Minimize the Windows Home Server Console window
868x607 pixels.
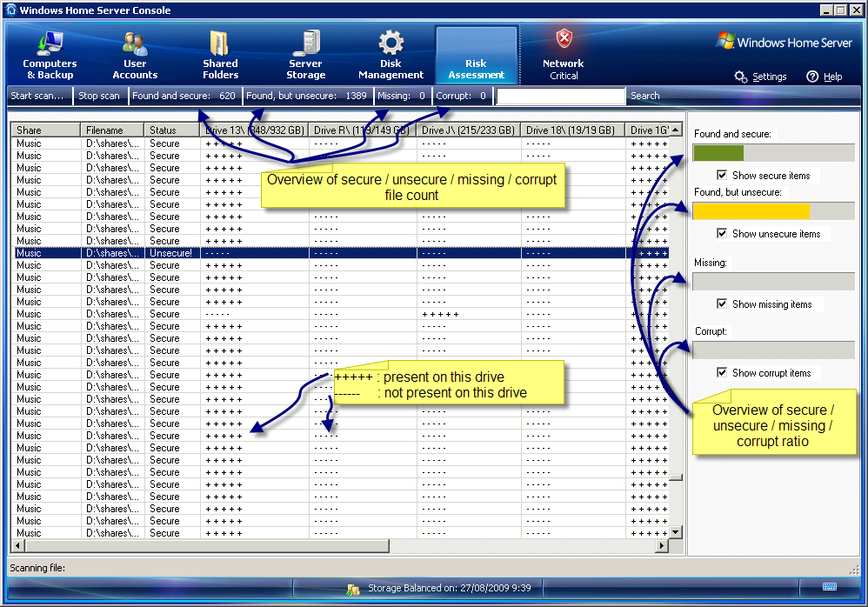pos(826,10)
